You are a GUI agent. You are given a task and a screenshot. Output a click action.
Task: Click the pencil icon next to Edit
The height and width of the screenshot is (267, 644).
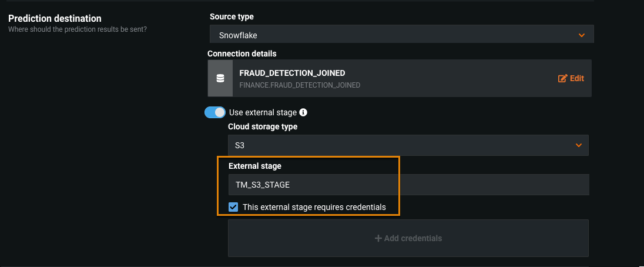pos(562,78)
